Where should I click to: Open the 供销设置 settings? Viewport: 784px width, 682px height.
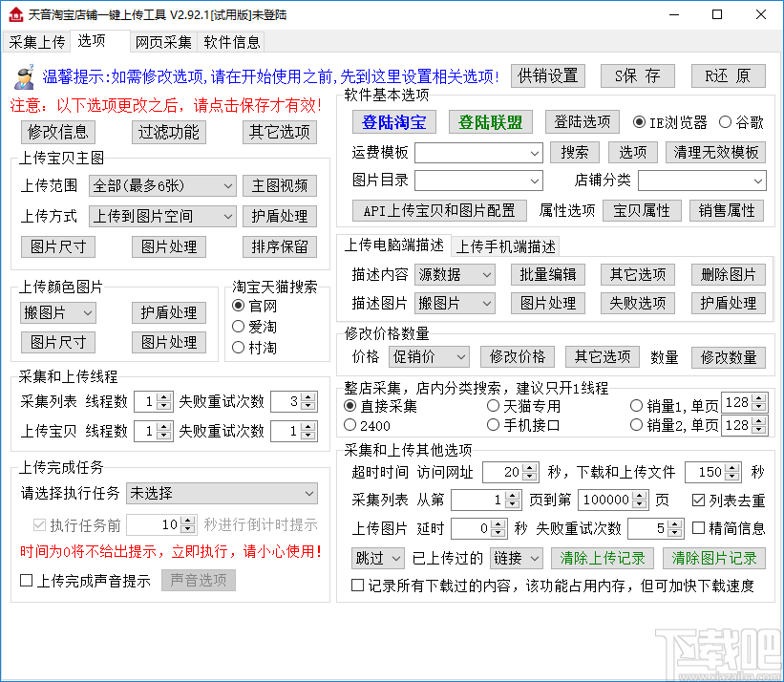point(546,75)
